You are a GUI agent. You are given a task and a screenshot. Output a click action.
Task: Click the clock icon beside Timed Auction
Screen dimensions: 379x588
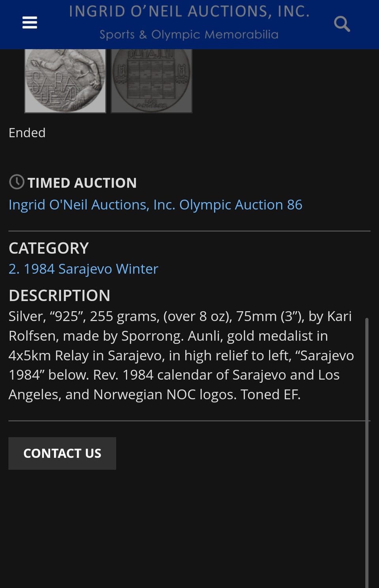[x=17, y=182]
